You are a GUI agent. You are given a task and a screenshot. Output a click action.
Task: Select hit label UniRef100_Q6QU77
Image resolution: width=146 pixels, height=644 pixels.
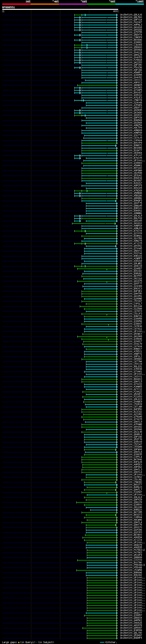tap(131, 613)
